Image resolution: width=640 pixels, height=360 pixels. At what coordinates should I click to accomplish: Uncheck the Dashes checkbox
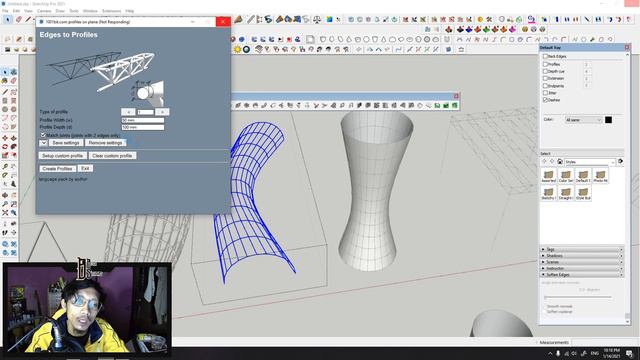(x=545, y=100)
